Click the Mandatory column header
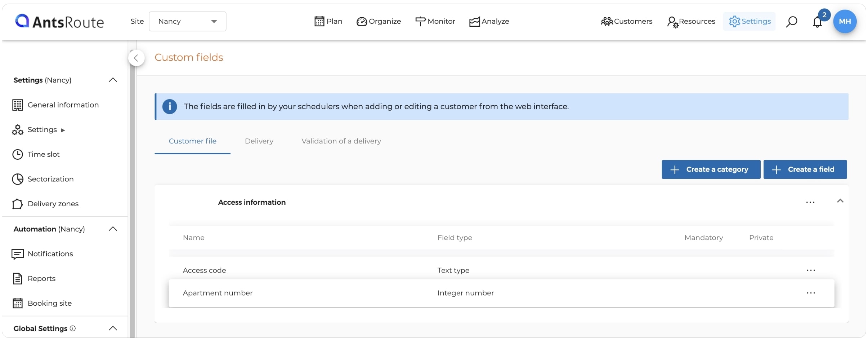Image resolution: width=868 pixels, height=340 pixels. click(703, 238)
